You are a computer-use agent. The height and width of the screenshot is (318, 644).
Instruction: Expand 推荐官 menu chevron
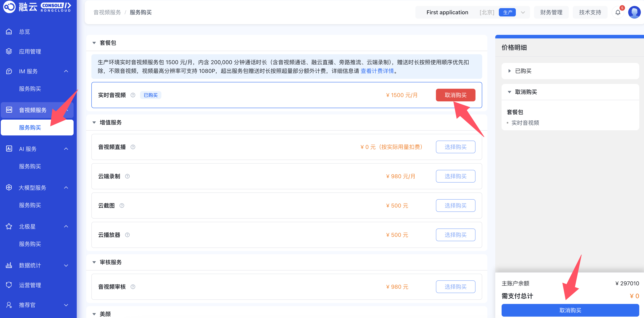[x=66, y=305]
